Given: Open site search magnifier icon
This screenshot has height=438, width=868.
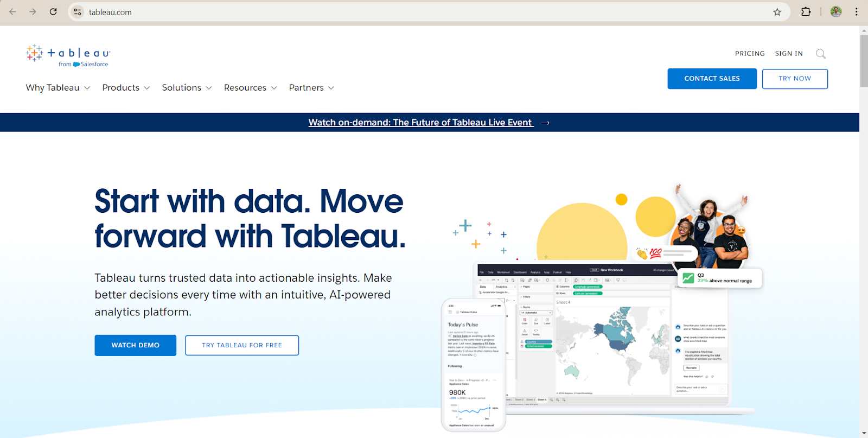Looking at the screenshot, I should [x=821, y=54].
